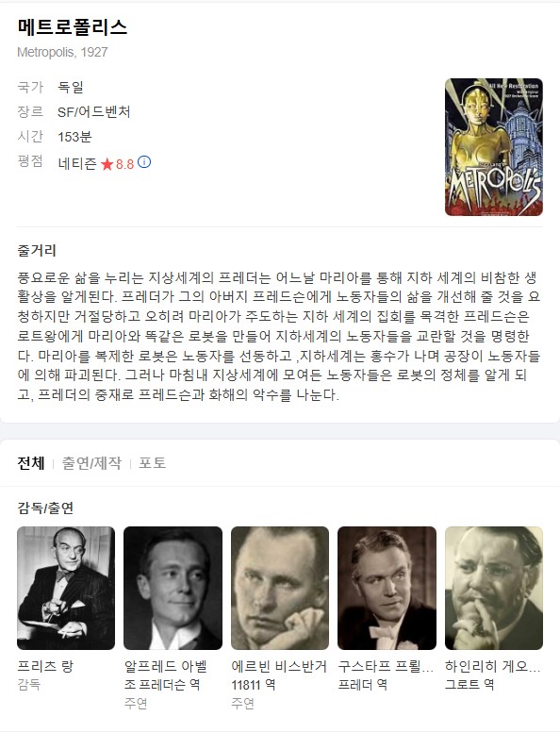Image resolution: width=560 pixels, height=733 pixels.
Task: Click the 감독/출연 section heading
Action: (x=45, y=508)
